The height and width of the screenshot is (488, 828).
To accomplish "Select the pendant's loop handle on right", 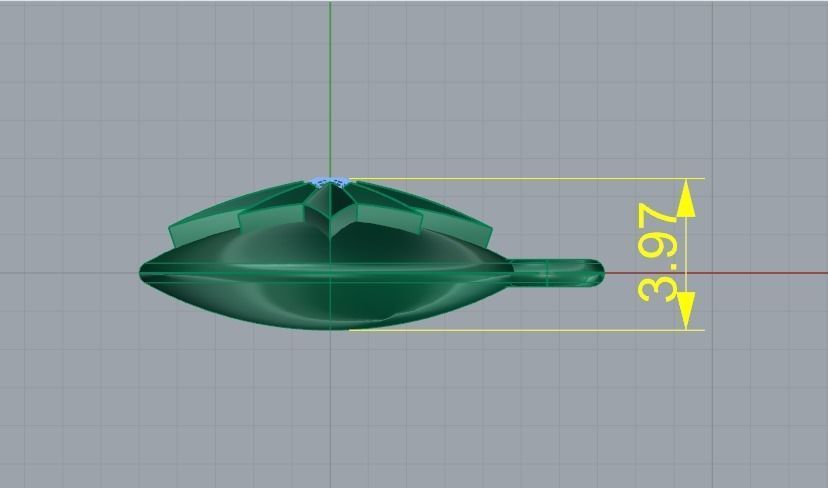I will pos(556,273).
